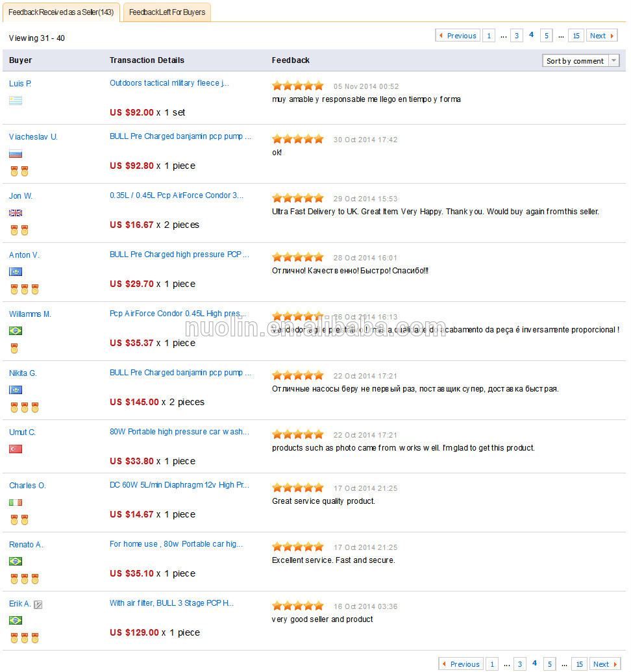The image size is (631, 672).
Task: Click the UK flag under Jon W.
Action: point(16,213)
